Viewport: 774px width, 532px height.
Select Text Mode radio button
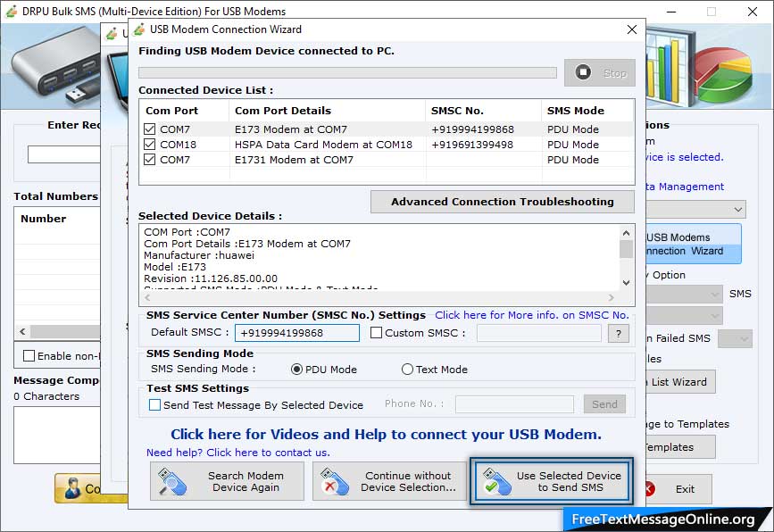pyautogui.click(x=407, y=370)
